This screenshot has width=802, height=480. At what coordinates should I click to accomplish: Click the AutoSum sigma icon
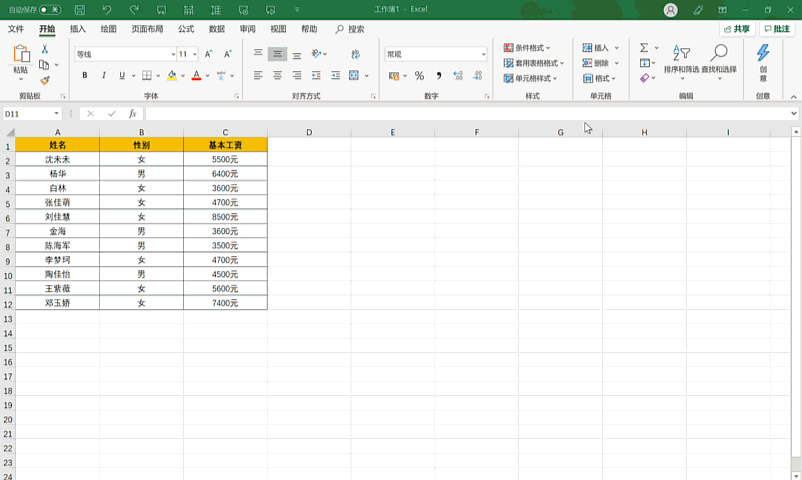(x=644, y=48)
